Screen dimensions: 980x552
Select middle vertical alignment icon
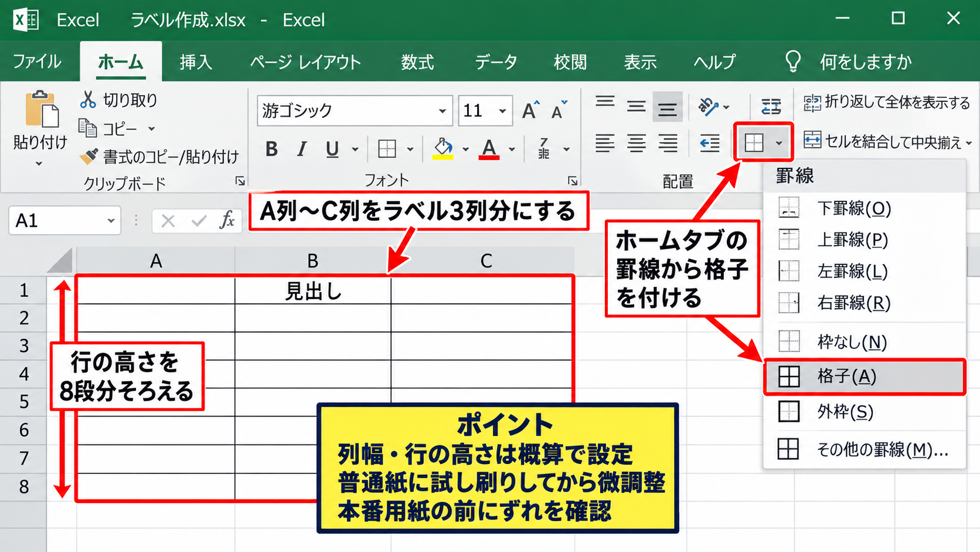click(x=636, y=107)
